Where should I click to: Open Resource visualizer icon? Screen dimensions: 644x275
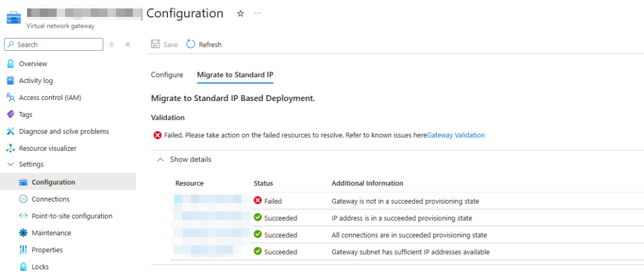click(10, 148)
